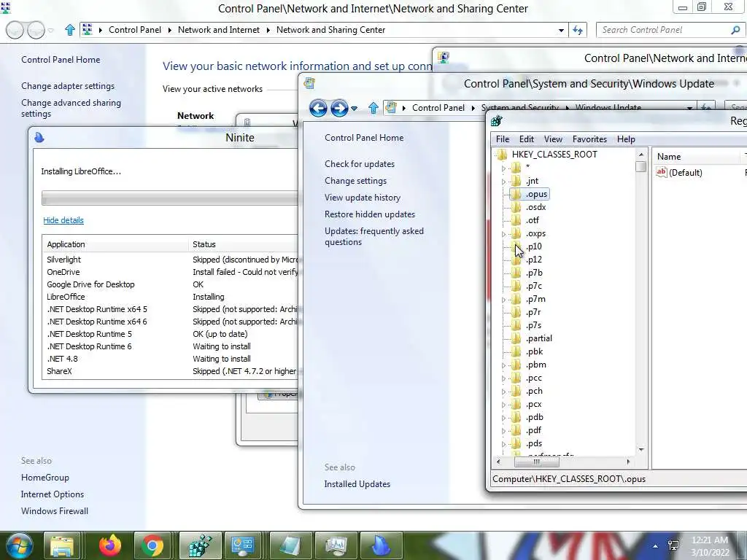Open Internet Options link

coord(53,494)
